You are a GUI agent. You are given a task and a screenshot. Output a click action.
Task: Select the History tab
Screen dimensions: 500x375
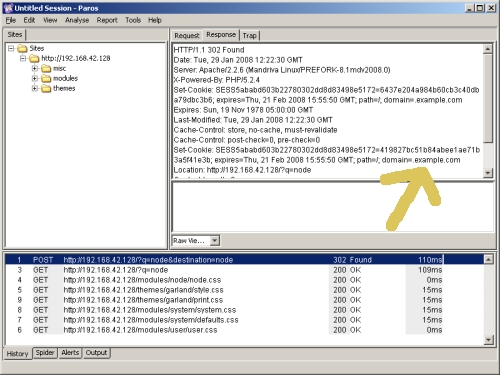(x=18, y=354)
